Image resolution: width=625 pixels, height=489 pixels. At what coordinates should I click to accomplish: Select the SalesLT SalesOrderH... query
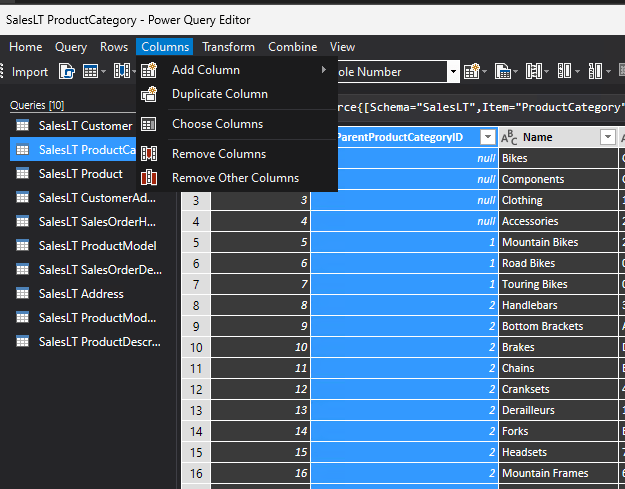coord(92,222)
